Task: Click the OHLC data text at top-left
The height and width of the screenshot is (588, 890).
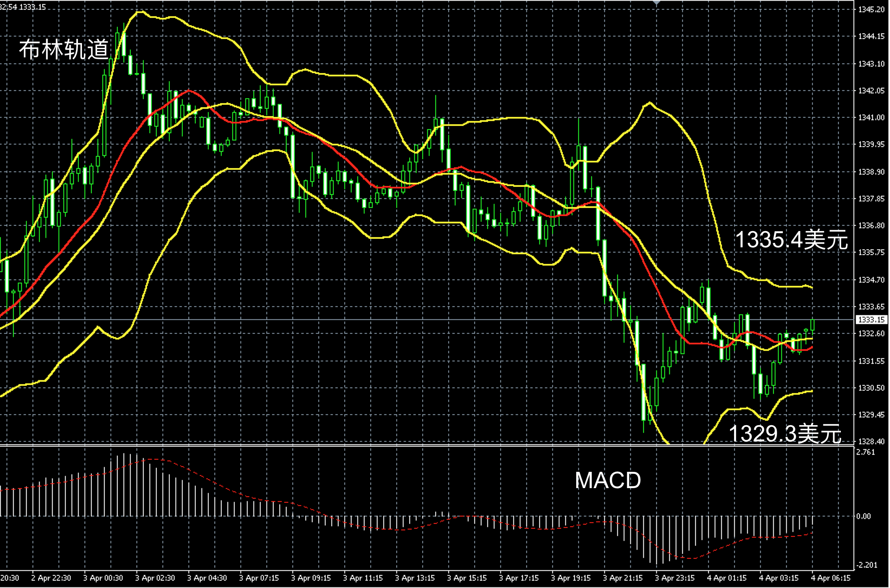Action: pyautogui.click(x=23, y=7)
